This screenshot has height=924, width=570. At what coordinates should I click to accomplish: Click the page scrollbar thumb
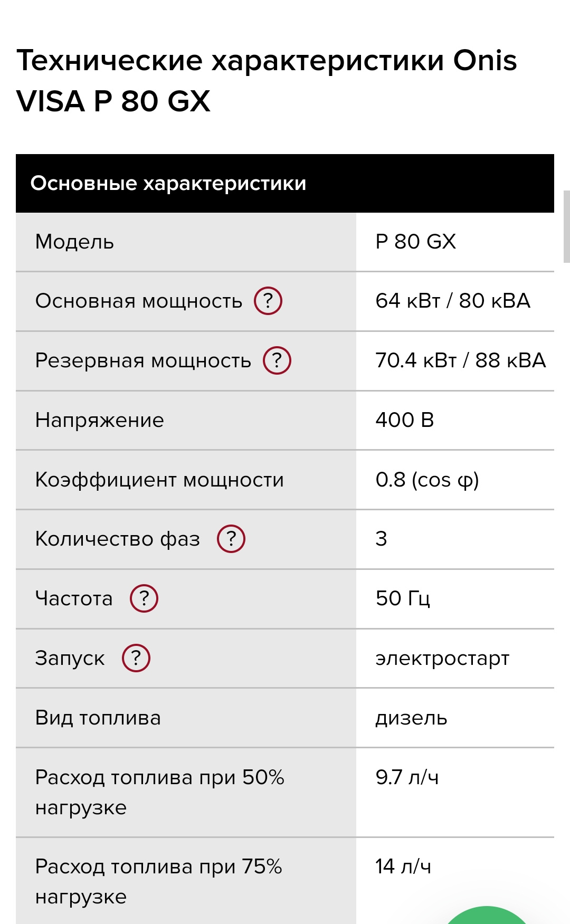[x=567, y=226]
